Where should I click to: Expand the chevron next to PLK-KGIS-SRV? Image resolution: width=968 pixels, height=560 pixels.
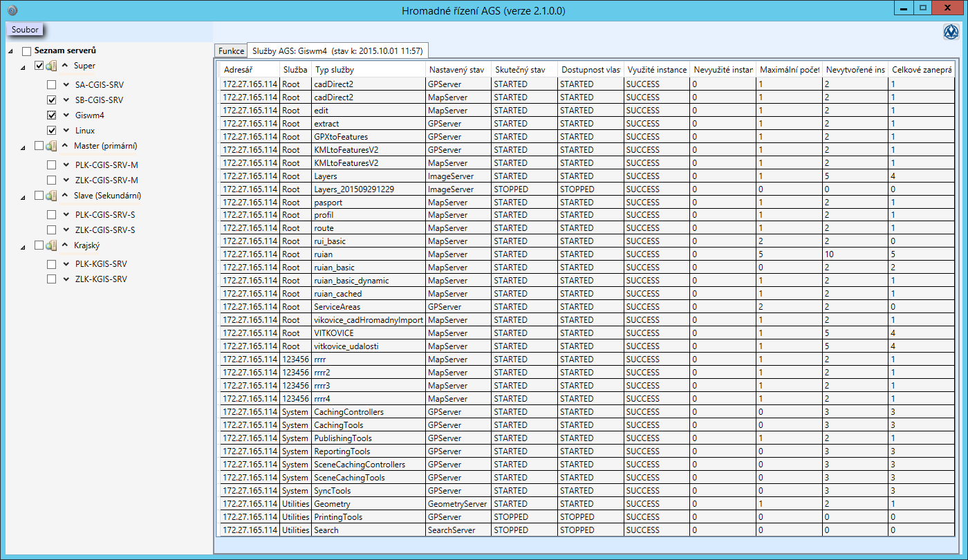pos(66,264)
